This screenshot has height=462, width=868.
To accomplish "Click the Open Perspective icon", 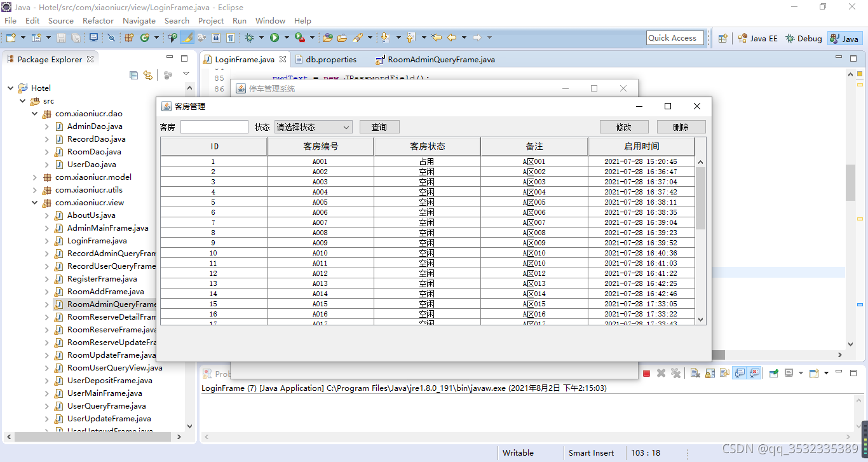I will point(722,38).
